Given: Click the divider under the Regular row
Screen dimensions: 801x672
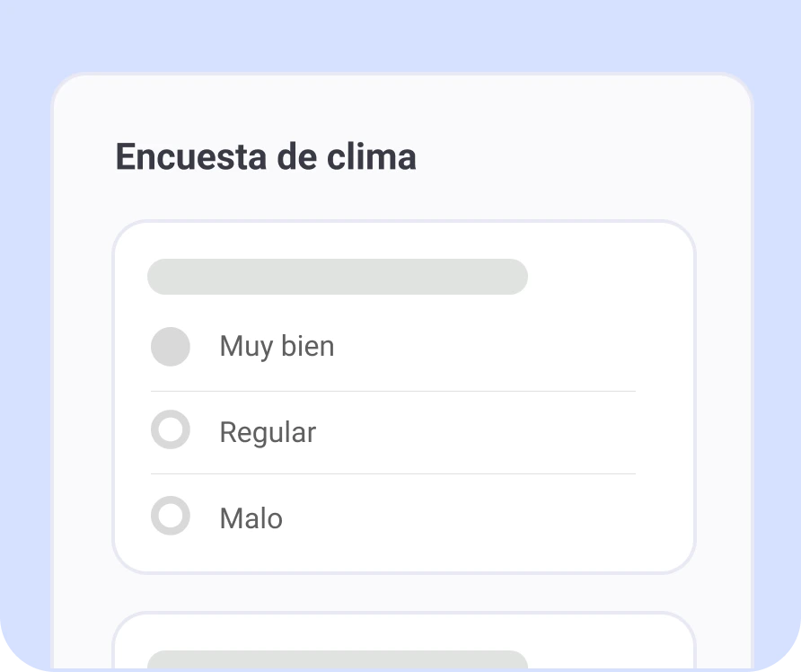Looking at the screenshot, I should point(392,474).
